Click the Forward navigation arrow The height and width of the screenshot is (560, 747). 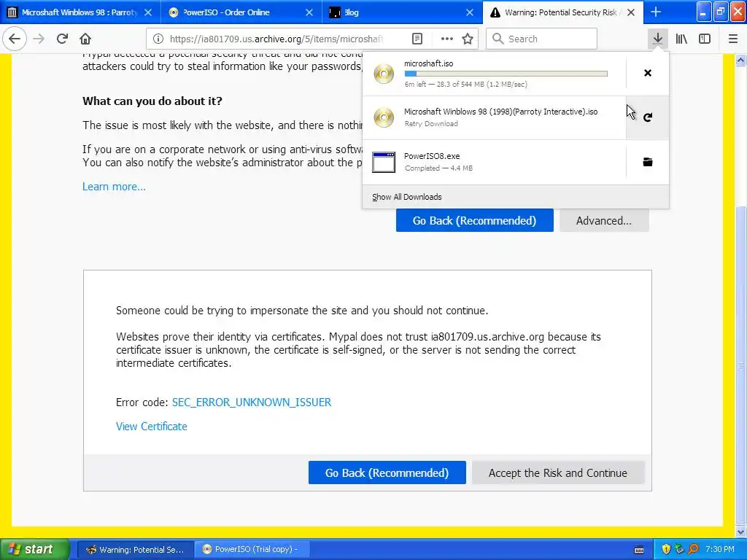click(x=39, y=39)
